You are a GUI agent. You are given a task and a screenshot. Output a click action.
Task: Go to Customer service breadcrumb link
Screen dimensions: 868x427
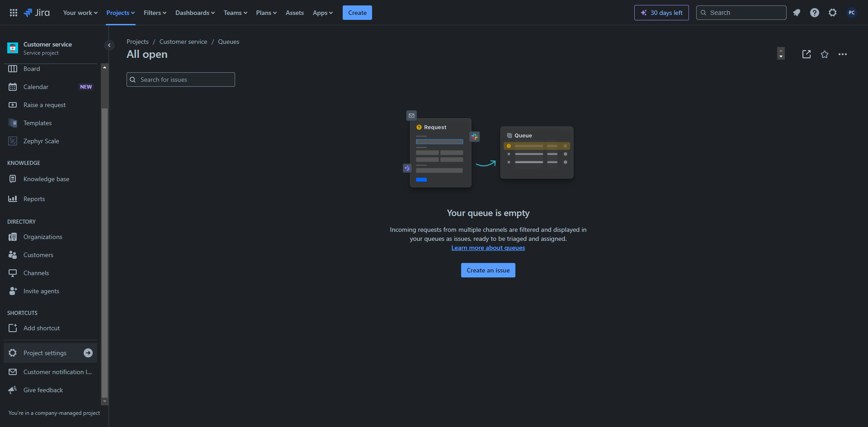point(183,42)
